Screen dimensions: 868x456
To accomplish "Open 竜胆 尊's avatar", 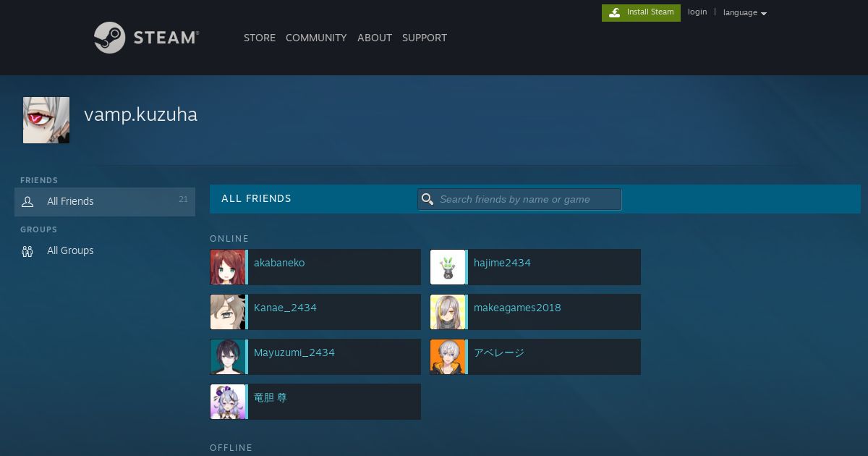I will (x=228, y=402).
